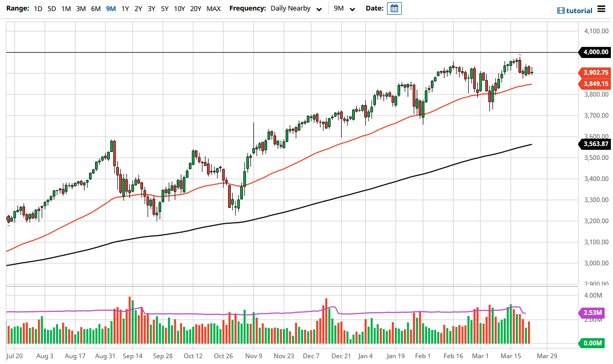Image resolution: width=613 pixels, height=364 pixels.
Task: Select the 10Y range
Action: 180,8
